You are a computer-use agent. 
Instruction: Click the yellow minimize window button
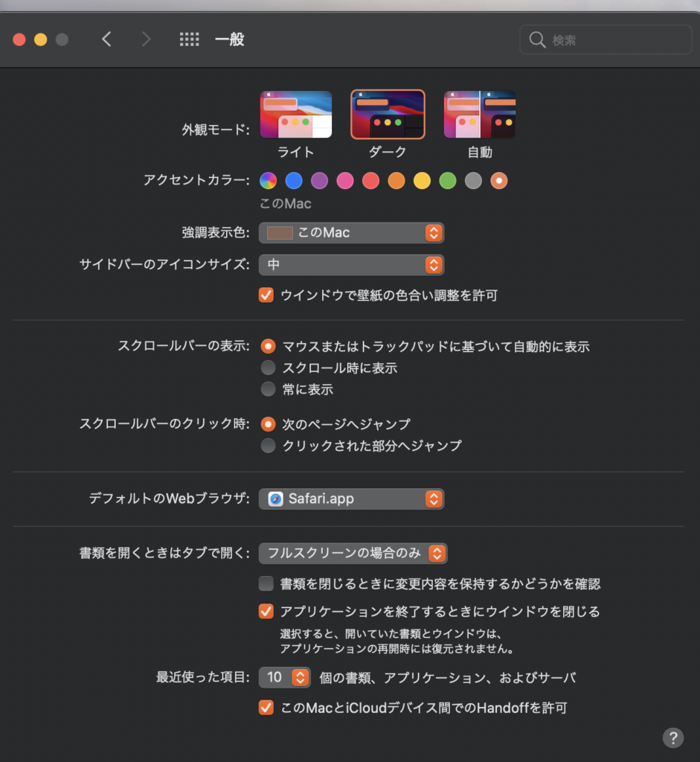(x=41, y=39)
